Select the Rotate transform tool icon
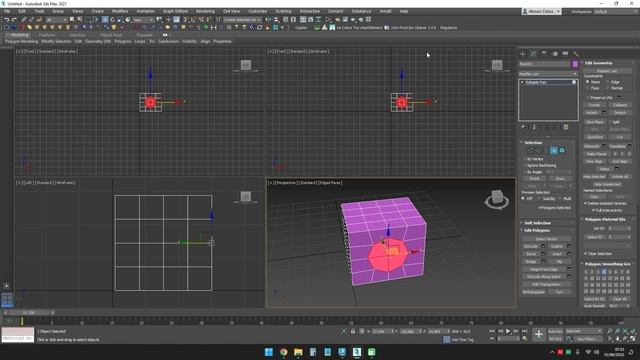Image resolution: width=640 pixels, height=360 pixels. click(113, 20)
